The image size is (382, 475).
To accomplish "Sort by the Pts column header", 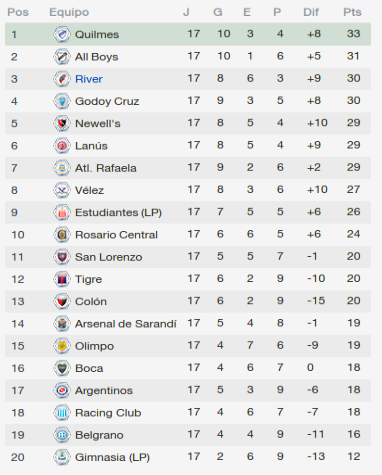I will [x=352, y=12].
